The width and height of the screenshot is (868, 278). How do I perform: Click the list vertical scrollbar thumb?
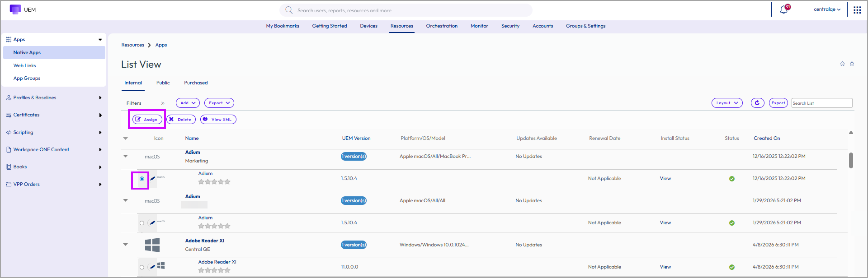(x=851, y=160)
